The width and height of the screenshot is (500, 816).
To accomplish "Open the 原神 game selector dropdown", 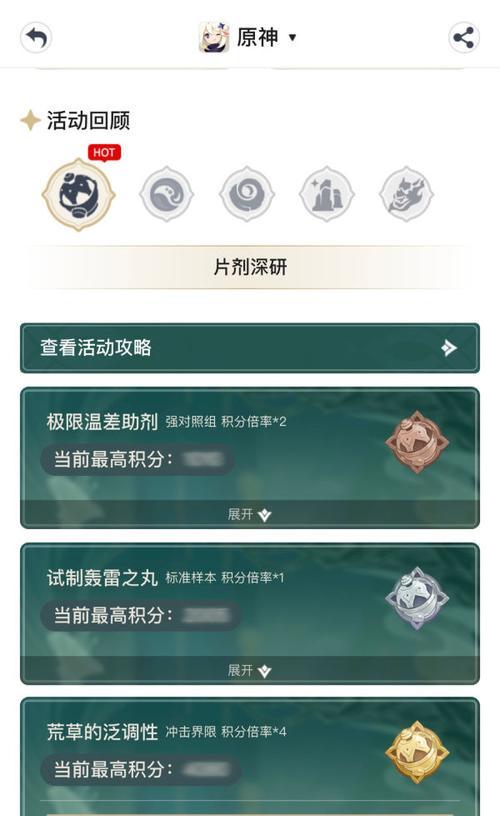I will (x=266, y=37).
